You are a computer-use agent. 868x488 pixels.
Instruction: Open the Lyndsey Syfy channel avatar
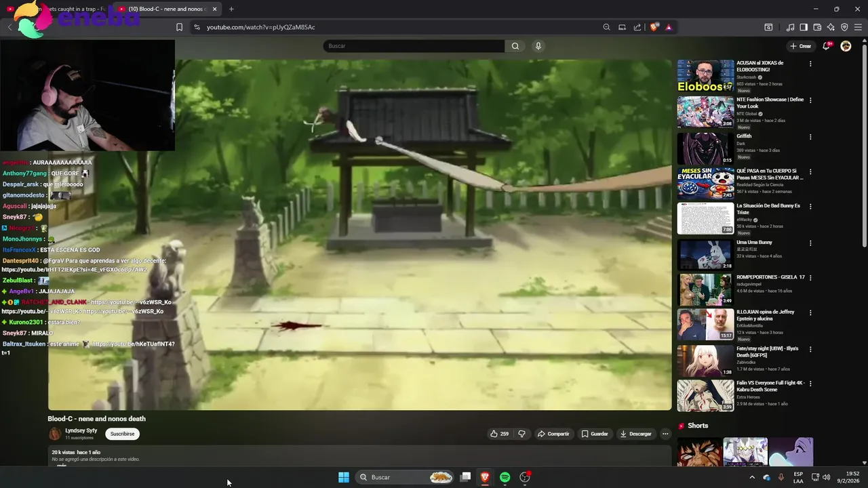tap(55, 434)
